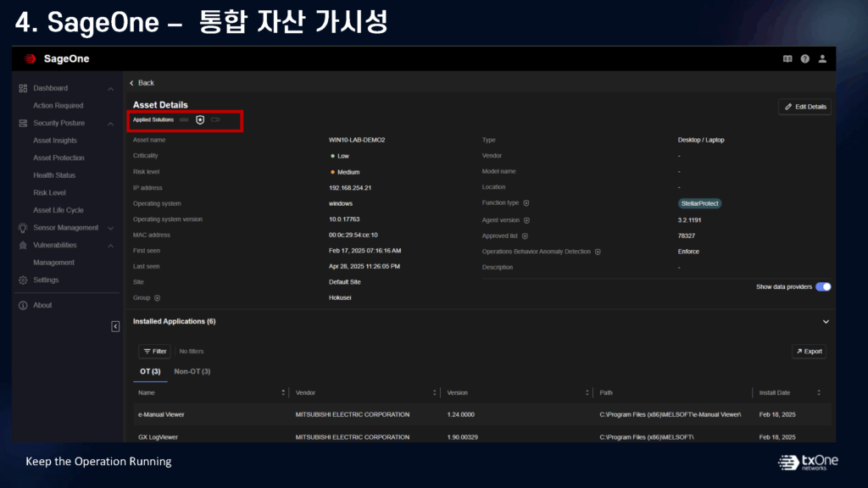Click the SageOne logo icon
The height and width of the screenshot is (488, 868).
coord(31,59)
